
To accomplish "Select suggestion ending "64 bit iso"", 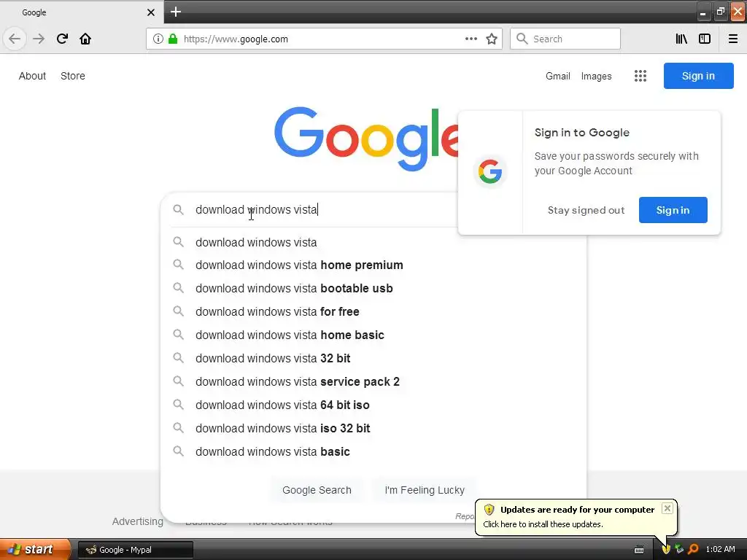I will [373, 405].
